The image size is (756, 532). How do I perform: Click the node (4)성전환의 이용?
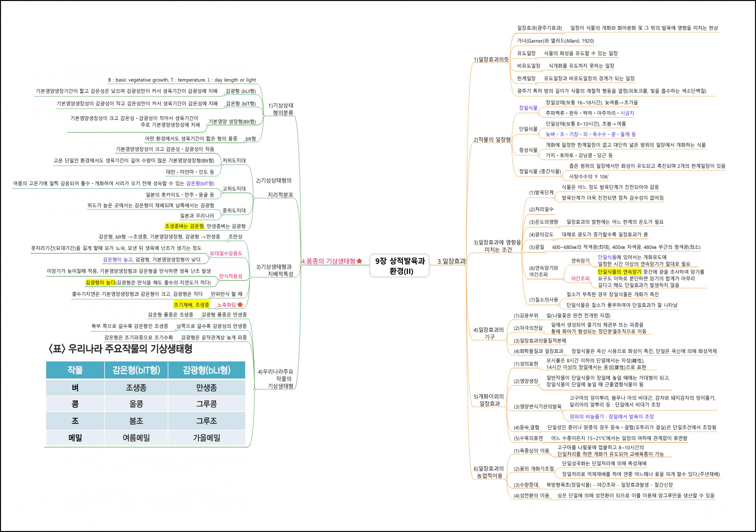coord(531,495)
